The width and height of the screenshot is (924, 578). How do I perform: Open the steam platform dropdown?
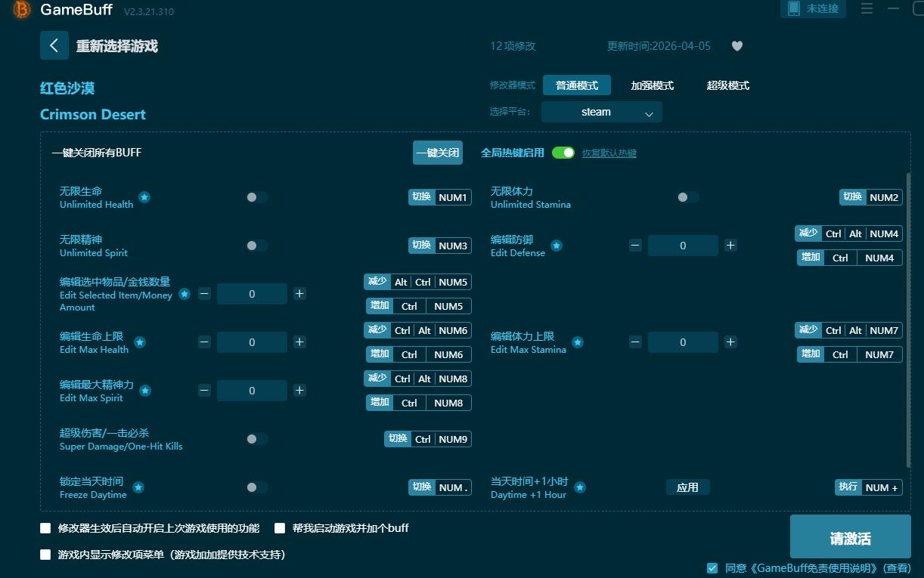click(602, 112)
